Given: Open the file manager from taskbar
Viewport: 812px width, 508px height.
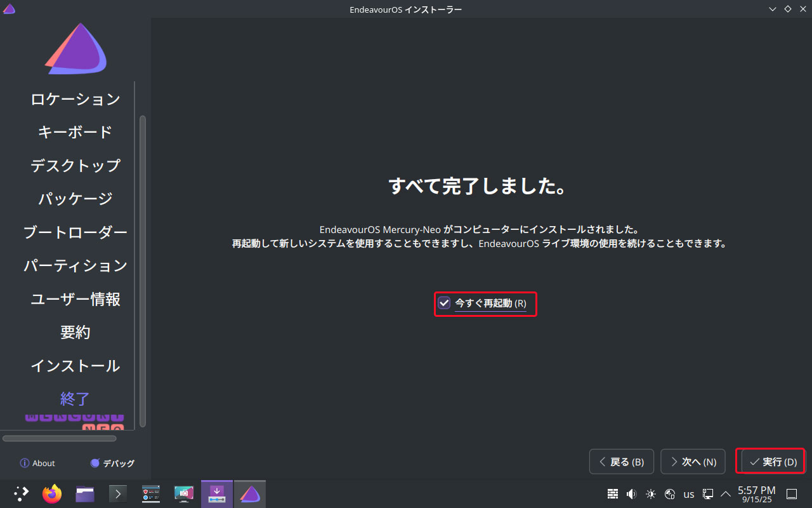Looking at the screenshot, I should click(x=85, y=494).
